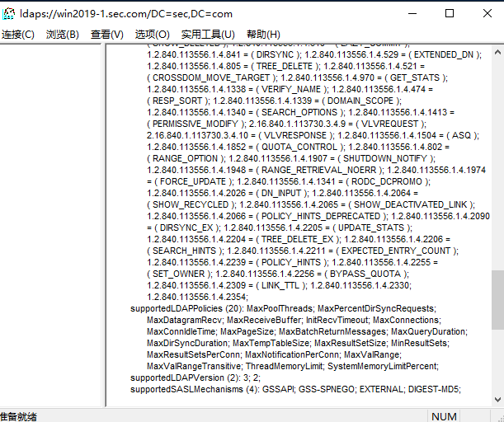Screen dimensions: 504x422
Task: Close the ldaps connection window
Action: point(486,14)
